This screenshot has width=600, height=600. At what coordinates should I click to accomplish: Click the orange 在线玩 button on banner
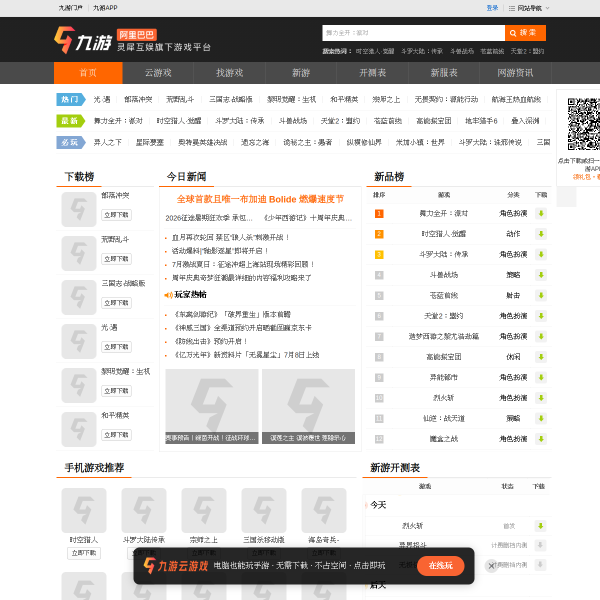(x=441, y=566)
